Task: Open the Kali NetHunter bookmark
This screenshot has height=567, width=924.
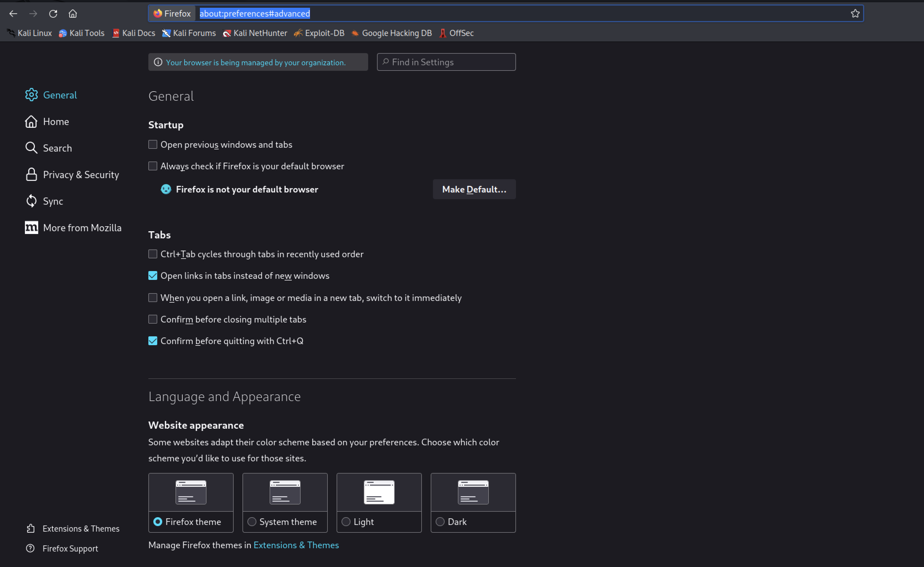Action: click(255, 33)
